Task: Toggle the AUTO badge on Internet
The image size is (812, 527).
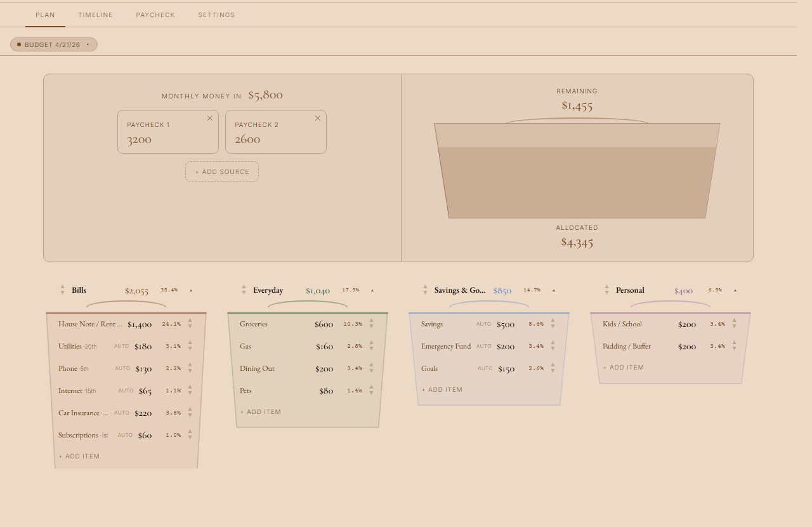Action: coord(126,391)
